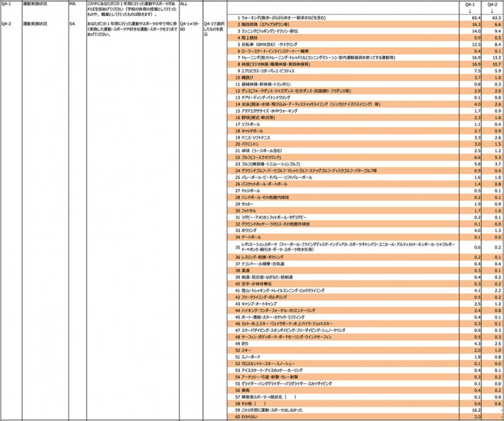Select the 'ALL' condition cell

coord(184,4)
